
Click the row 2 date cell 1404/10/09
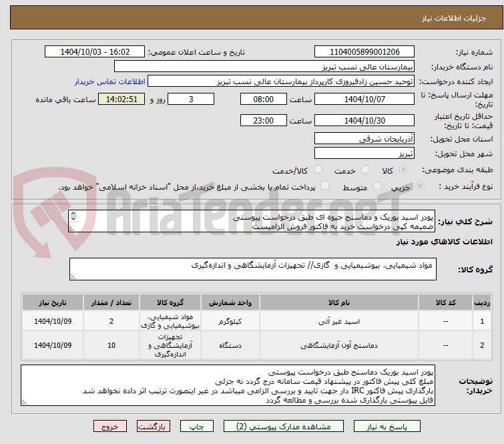click(x=53, y=345)
